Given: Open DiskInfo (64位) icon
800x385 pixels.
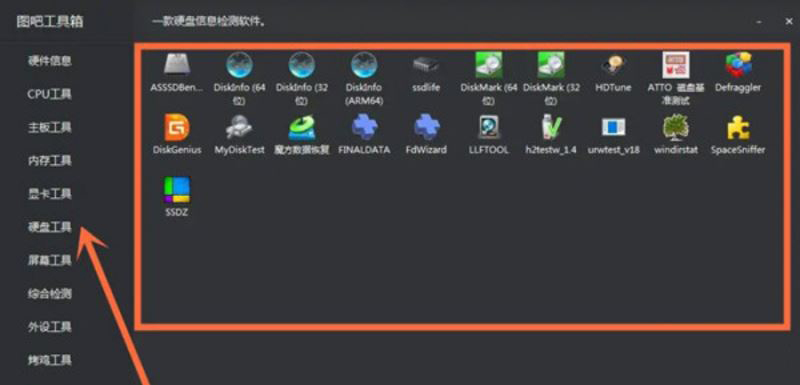Looking at the screenshot, I should (239, 65).
